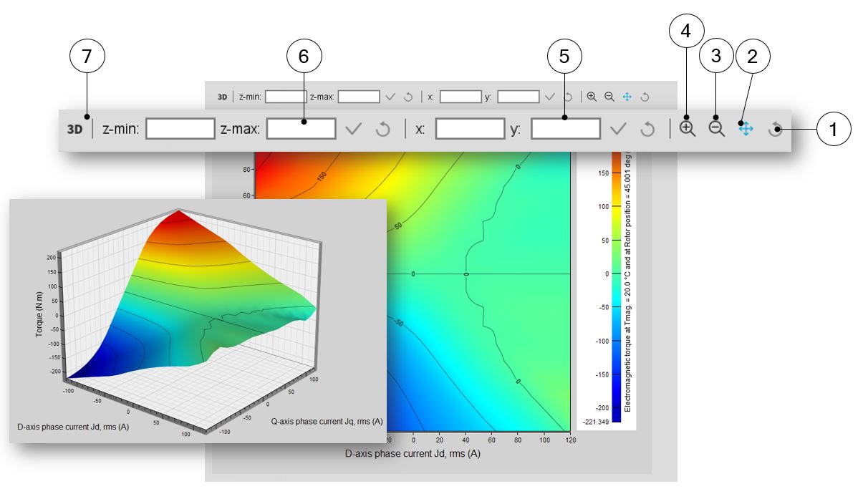Reset x/y with arrow after enlarged y checkmark
The image size is (868, 494).
click(647, 130)
